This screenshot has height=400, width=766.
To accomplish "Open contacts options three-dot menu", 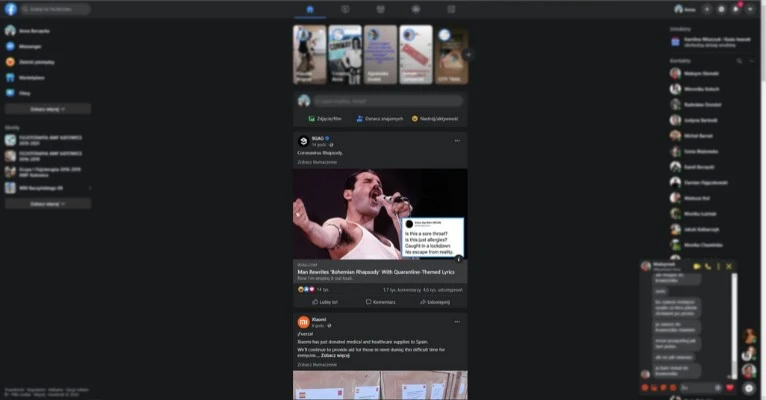I will click(x=751, y=61).
